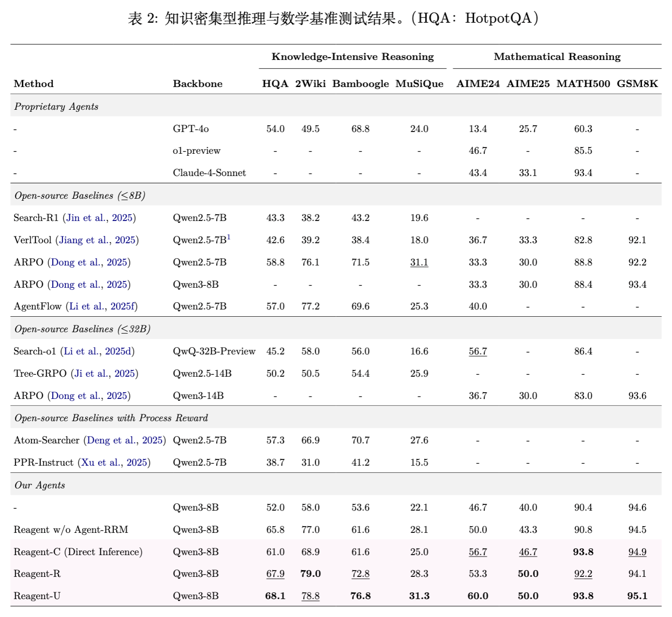672x617 pixels.
Task: Open the Li et al. 2025d citation for Search-o1
Action: (x=98, y=352)
